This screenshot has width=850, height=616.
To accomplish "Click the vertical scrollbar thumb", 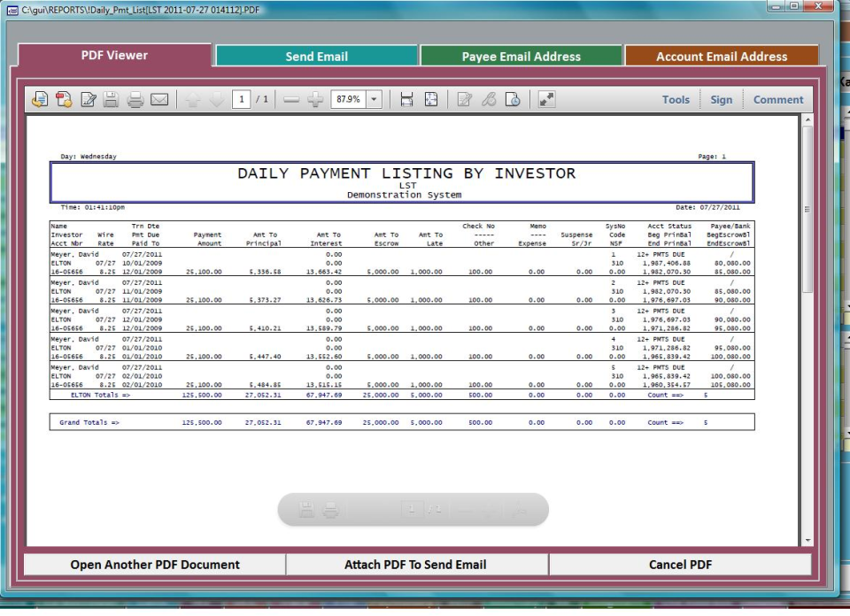I will click(x=807, y=209).
